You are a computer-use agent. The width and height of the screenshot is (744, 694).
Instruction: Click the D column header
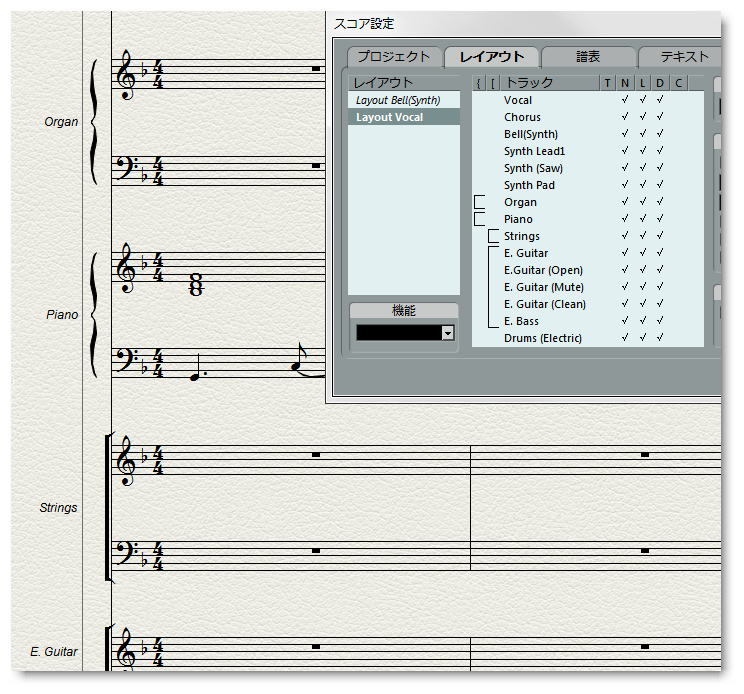[660, 83]
